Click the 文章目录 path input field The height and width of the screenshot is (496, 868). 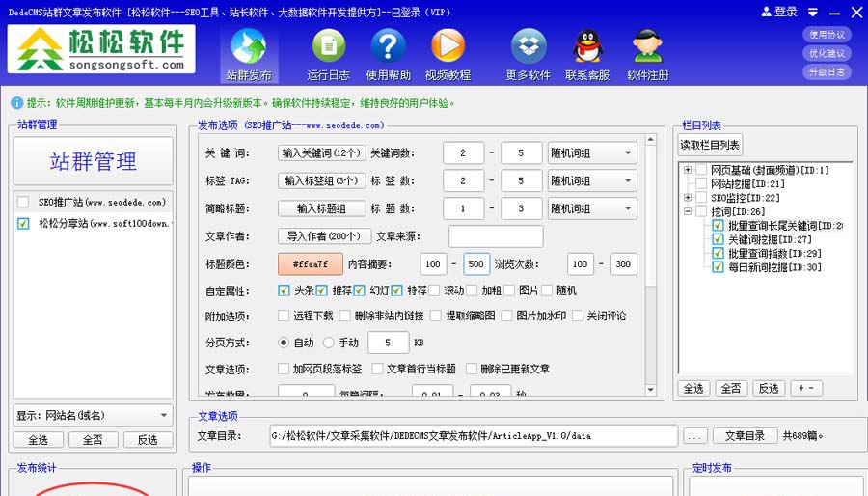coord(474,436)
